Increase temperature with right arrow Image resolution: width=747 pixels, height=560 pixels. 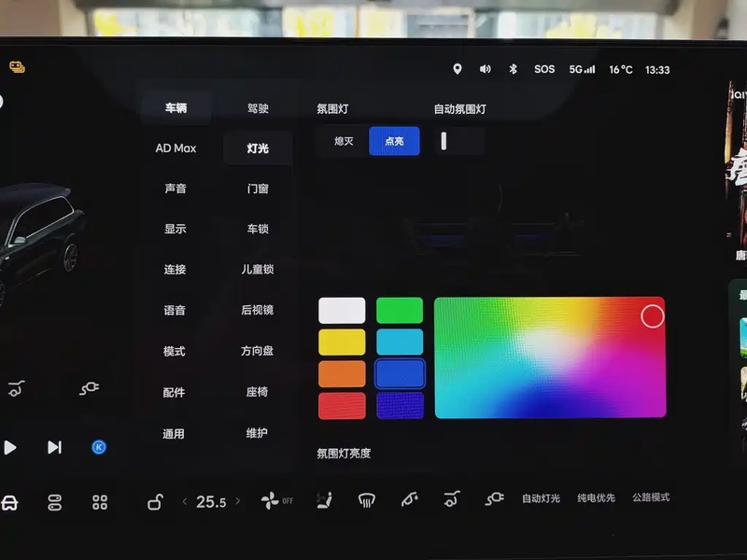[237, 501]
